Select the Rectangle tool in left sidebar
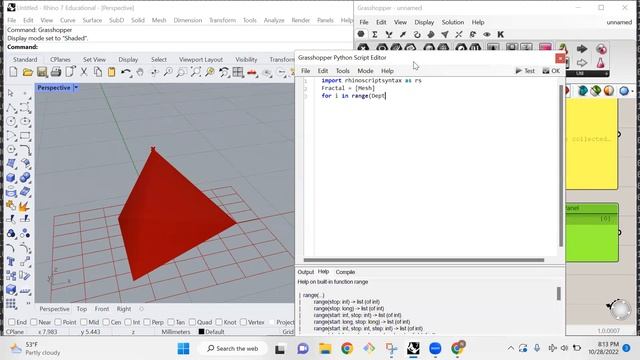 (25, 136)
